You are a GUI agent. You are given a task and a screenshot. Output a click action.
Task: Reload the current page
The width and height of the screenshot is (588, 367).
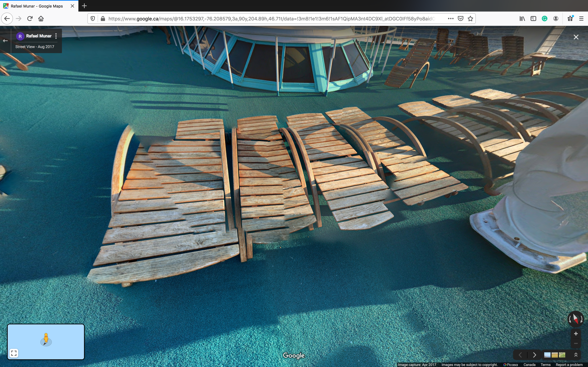[30, 19]
